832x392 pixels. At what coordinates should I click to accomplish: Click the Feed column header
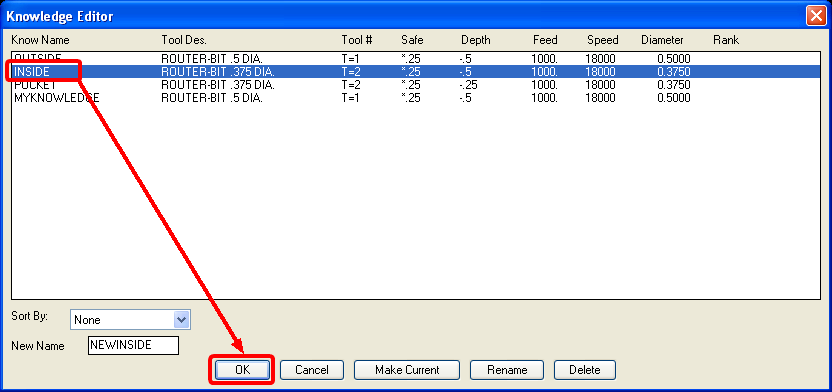545,40
